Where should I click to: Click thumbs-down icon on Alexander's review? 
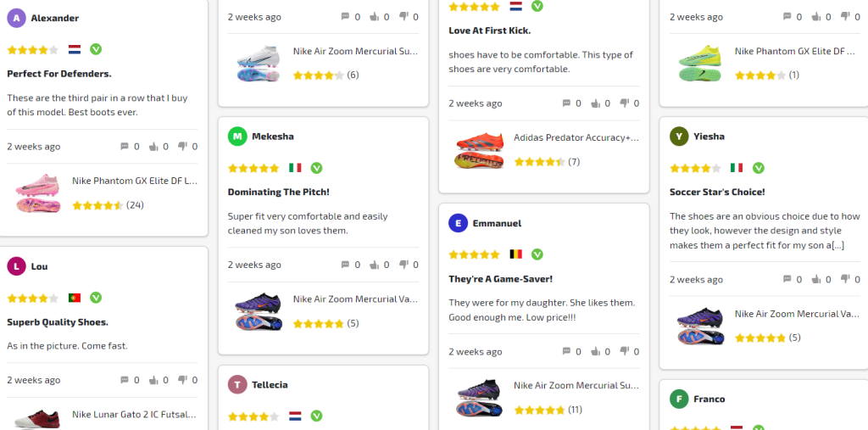[x=182, y=146]
